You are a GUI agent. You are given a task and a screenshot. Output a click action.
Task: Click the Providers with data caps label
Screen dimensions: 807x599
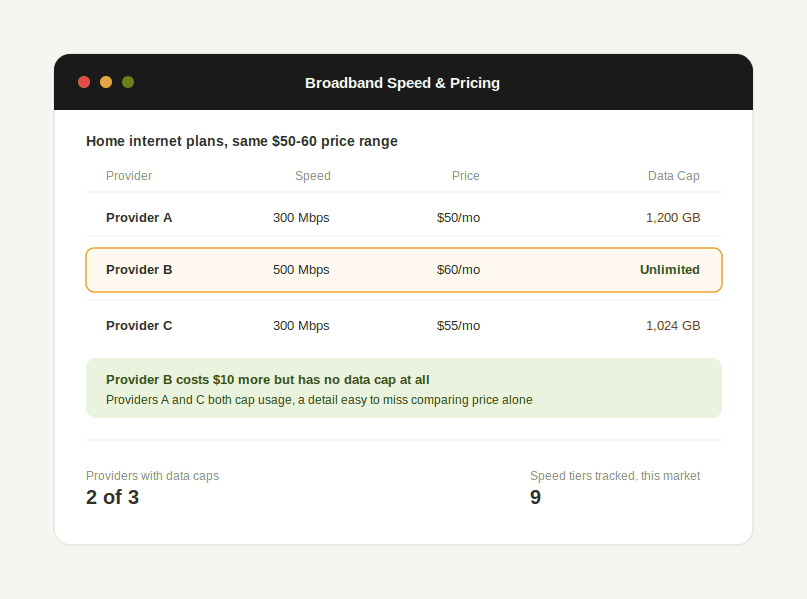(x=152, y=475)
